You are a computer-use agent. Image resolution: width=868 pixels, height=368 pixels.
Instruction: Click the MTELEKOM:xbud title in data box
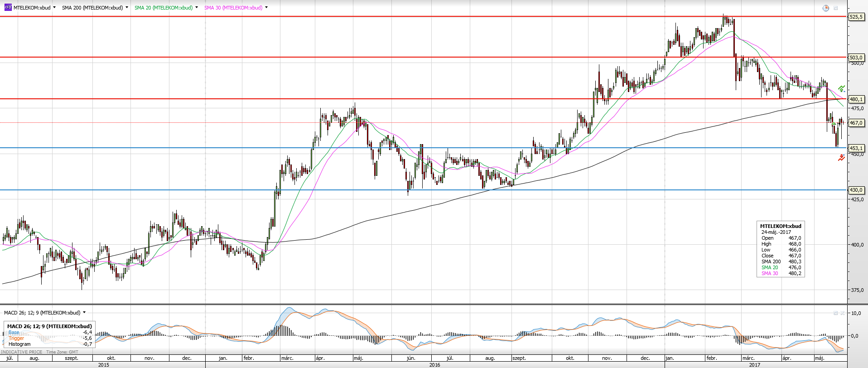click(781, 226)
